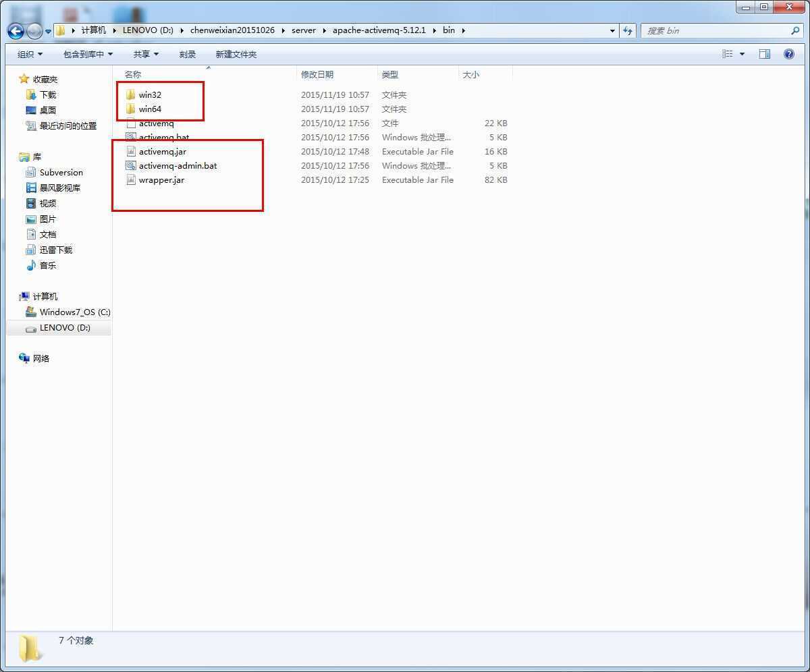Open recent pages dropdown beside Forward
The height and width of the screenshot is (672, 810).
(x=49, y=31)
